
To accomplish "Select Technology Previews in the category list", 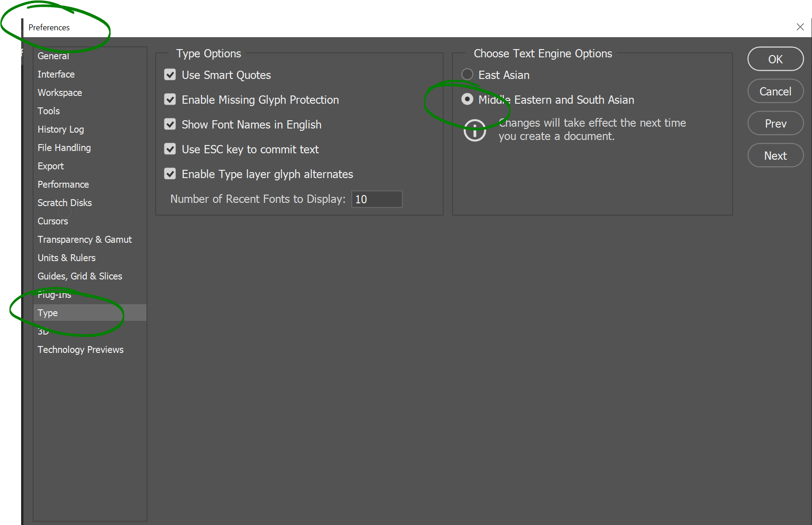I will 80,350.
